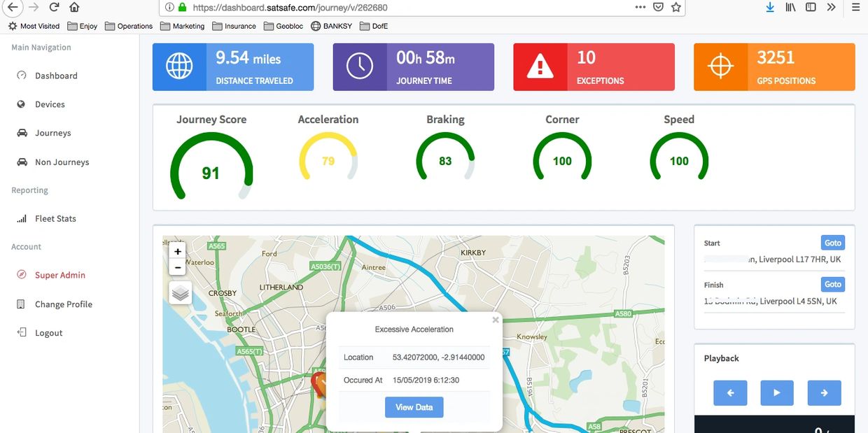The height and width of the screenshot is (433, 868).
Task: Open the DofE bookmarks folder
Action: (374, 26)
